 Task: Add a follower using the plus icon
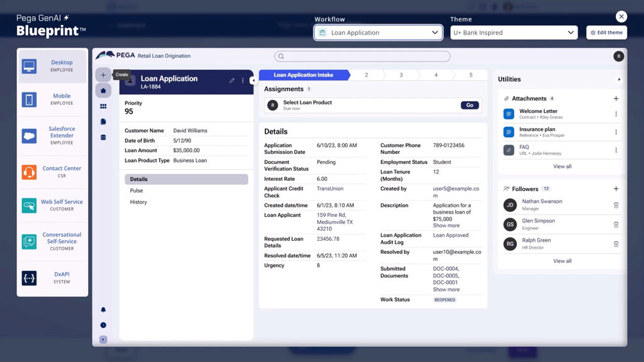point(616,189)
